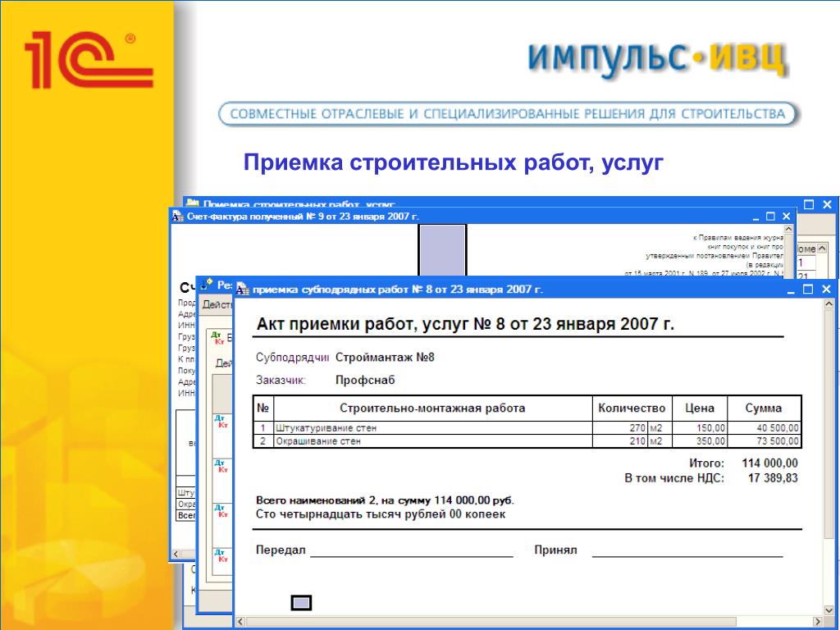Click document icon in Счет-фактура полученный title bar

pyautogui.click(x=178, y=217)
